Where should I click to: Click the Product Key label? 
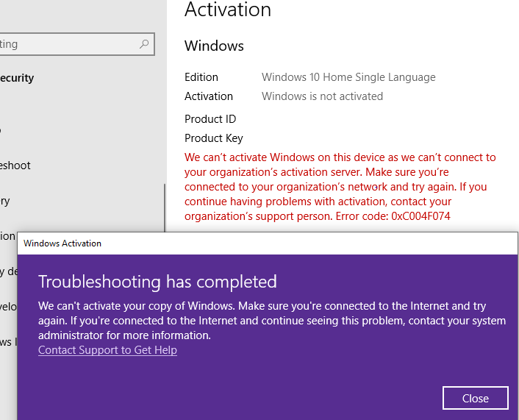[213, 138]
